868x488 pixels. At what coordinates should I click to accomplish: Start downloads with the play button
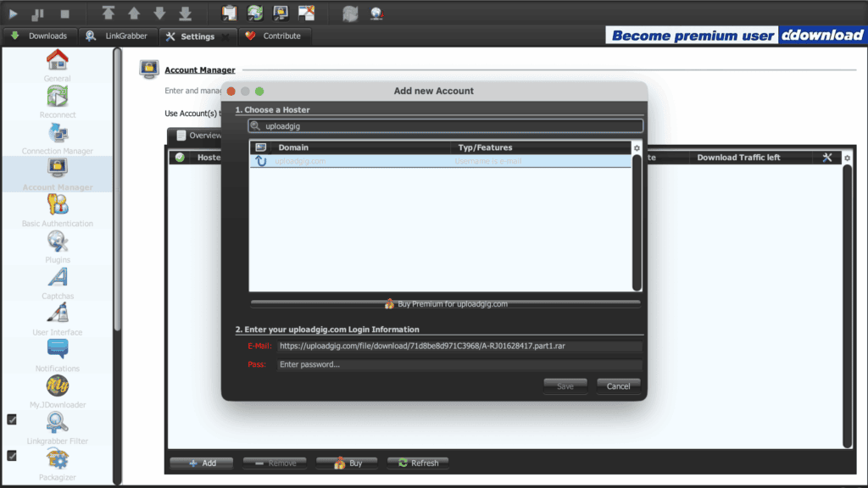pyautogui.click(x=13, y=14)
